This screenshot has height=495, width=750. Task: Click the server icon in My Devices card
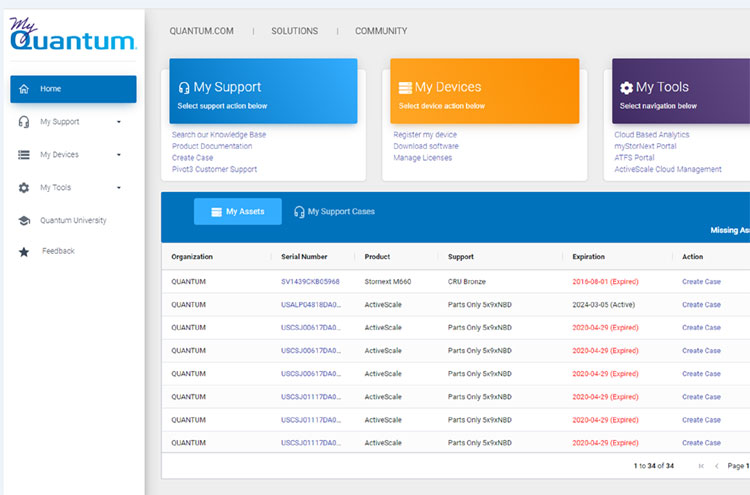405,88
